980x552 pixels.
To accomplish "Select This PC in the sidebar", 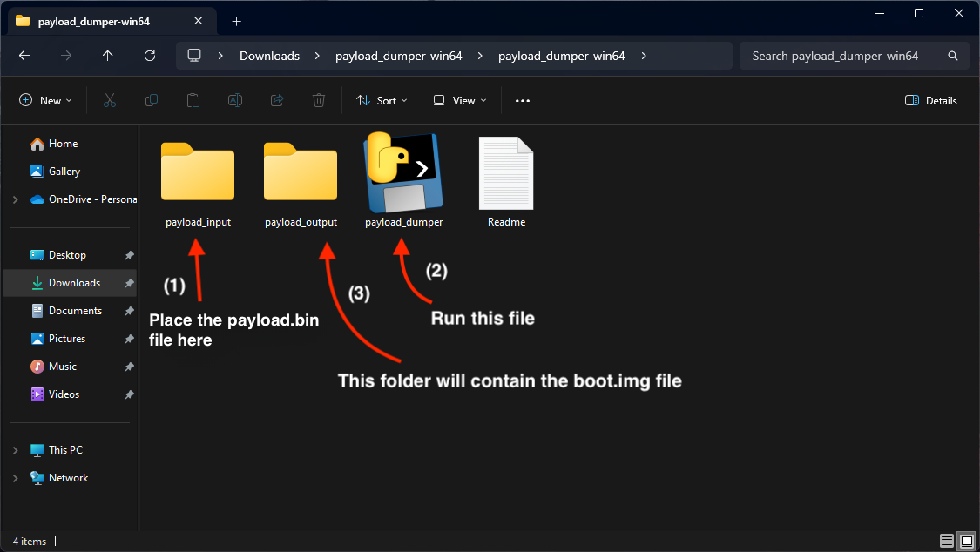I will (65, 449).
